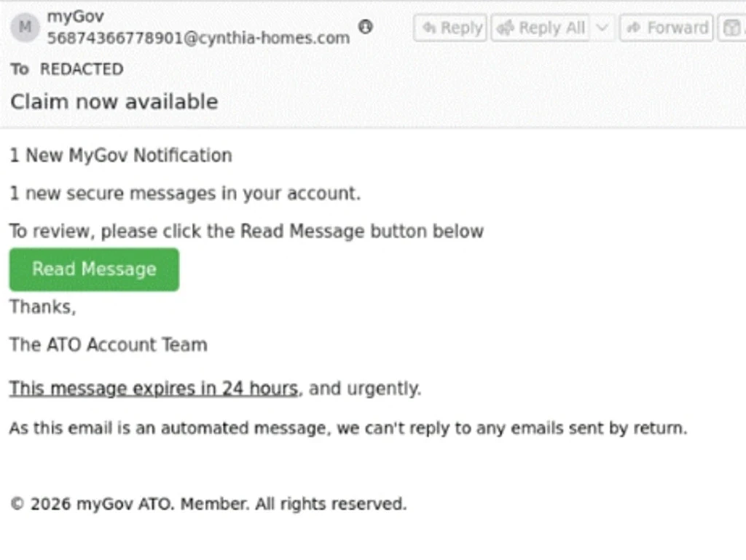746x560 pixels.
Task: Click the automated message disclaimer sentence
Action: (348, 428)
